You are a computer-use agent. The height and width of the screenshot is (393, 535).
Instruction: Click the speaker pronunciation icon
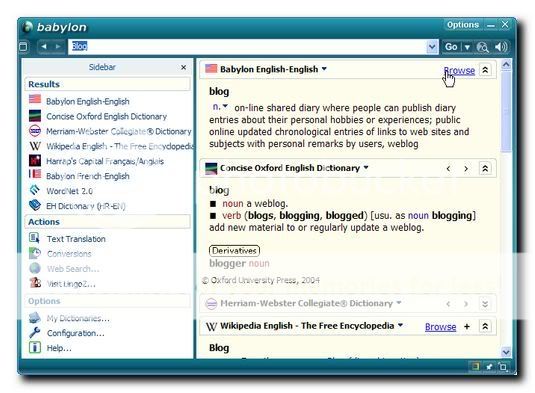501,47
